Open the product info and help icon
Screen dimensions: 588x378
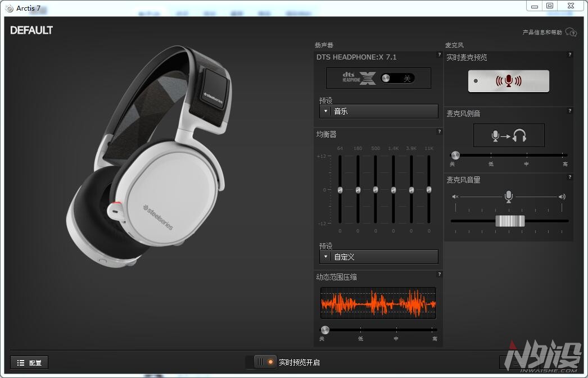(x=572, y=33)
